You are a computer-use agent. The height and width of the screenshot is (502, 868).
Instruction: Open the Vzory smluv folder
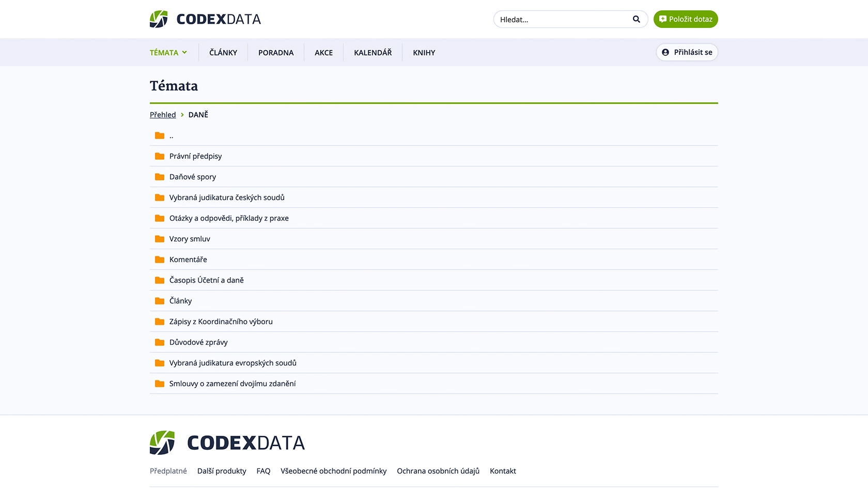tap(190, 239)
